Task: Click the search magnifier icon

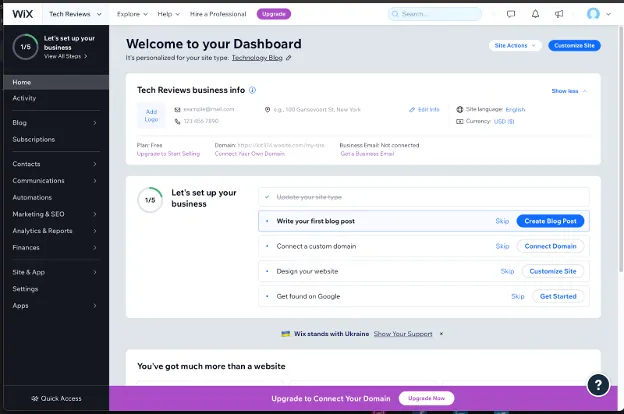Action: click(x=395, y=14)
